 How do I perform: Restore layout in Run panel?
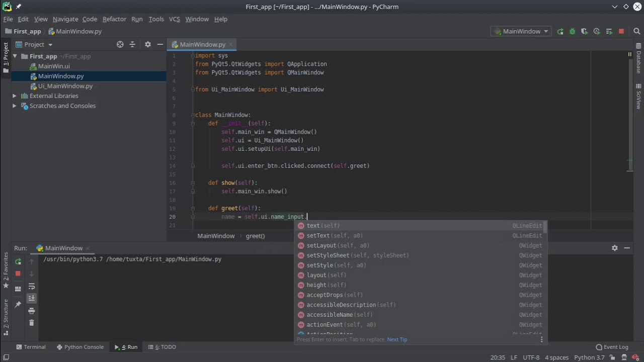click(18, 289)
